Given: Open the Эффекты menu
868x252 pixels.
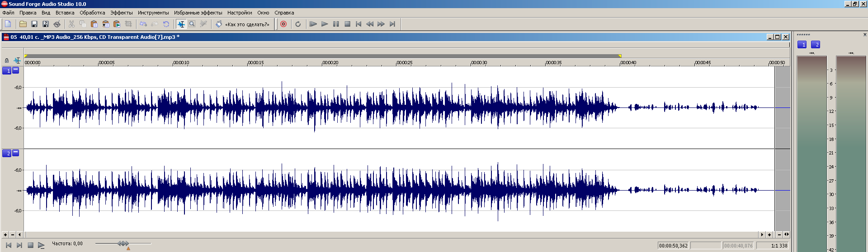Looking at the screenshot, I should (x=122, y=13).
